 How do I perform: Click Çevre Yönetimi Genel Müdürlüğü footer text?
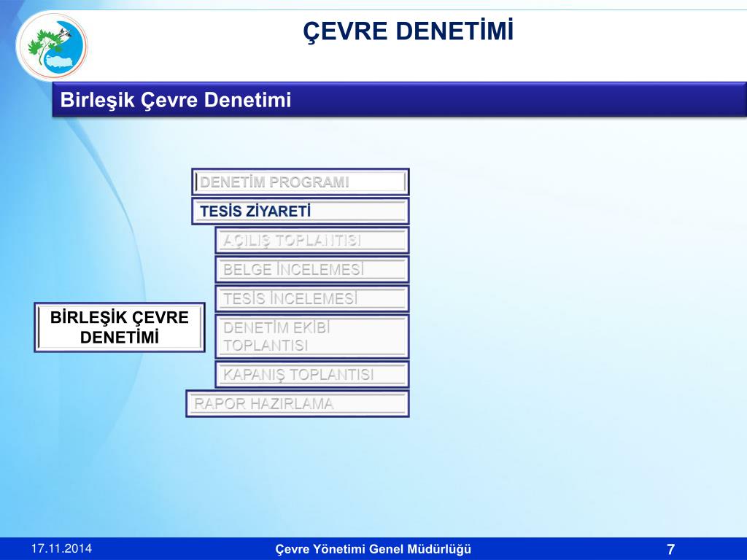[x=373, y=549]
